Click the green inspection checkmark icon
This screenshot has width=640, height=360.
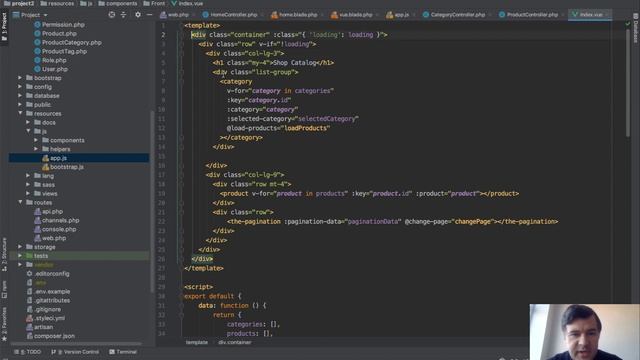click(627, 24)
